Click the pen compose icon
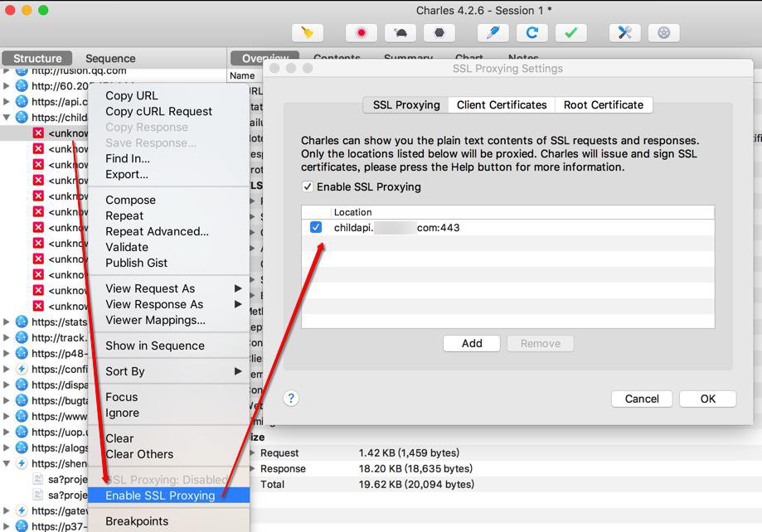 (493, 32)
